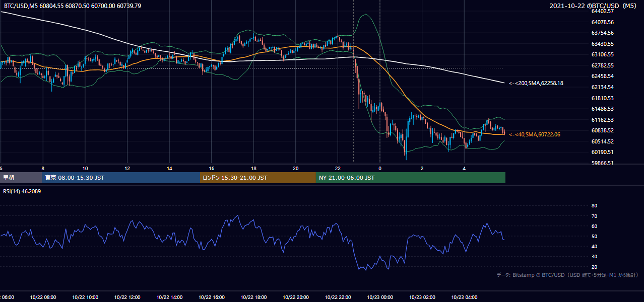Click hour tick 12 under price chart

click(x=127, y=168)
